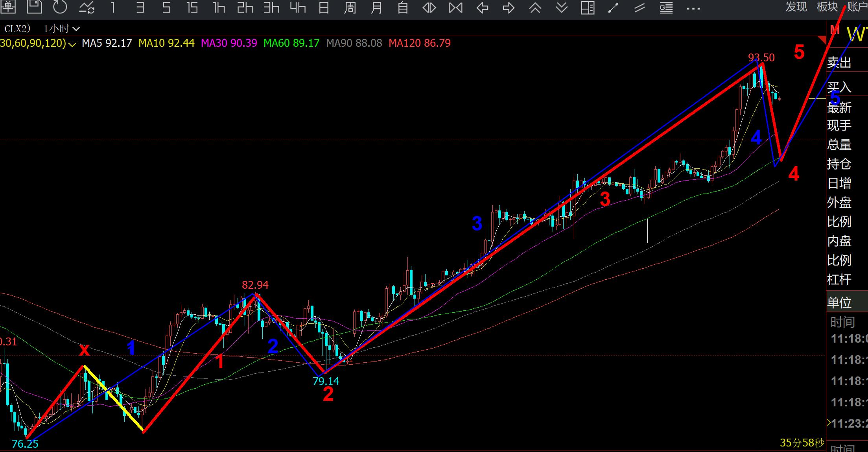Viewport: 868px width, 452px height.
Task: Click the left arrow icon
Action: coord(482,7)
